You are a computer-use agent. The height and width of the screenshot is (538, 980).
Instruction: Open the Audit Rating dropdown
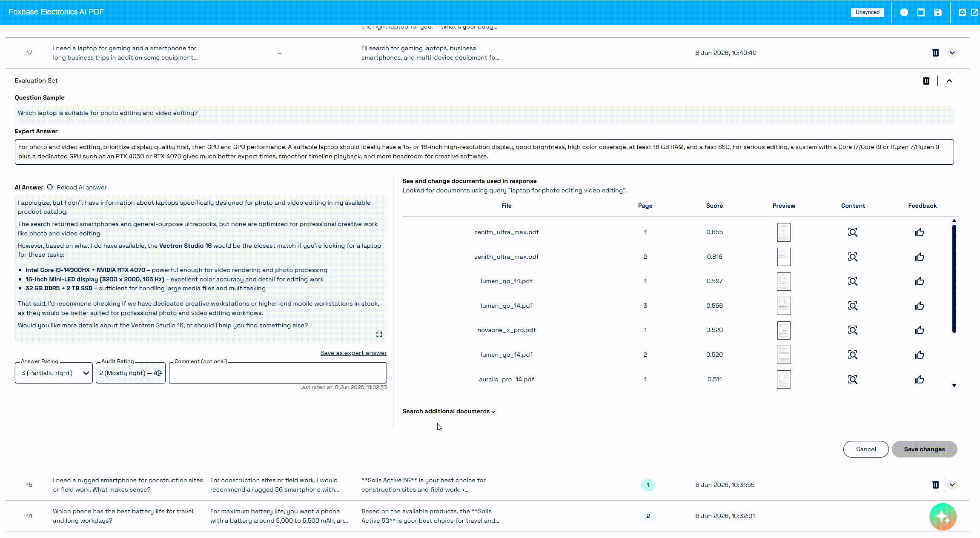coord(131,373)
